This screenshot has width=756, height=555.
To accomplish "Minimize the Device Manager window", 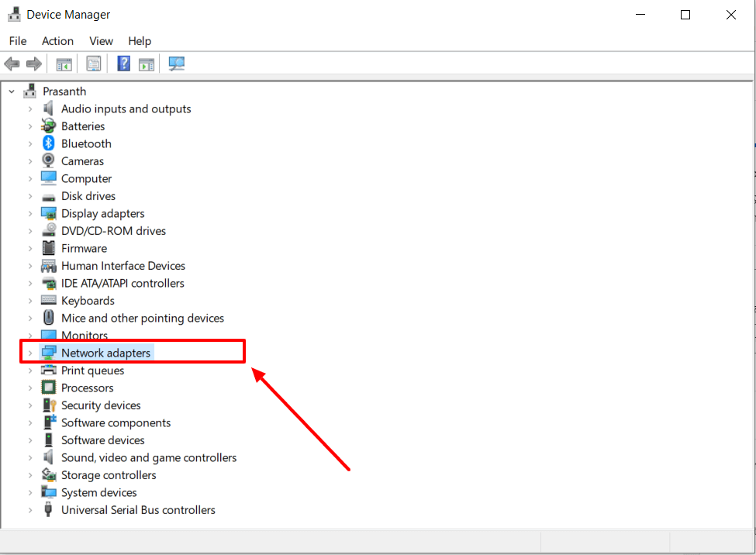I will 640,15.
